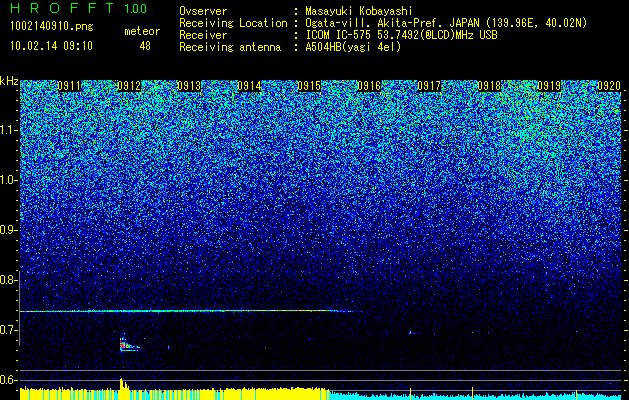Click the meteor label
This screenshot has height=400, width=629.
(x=142, y=31)
